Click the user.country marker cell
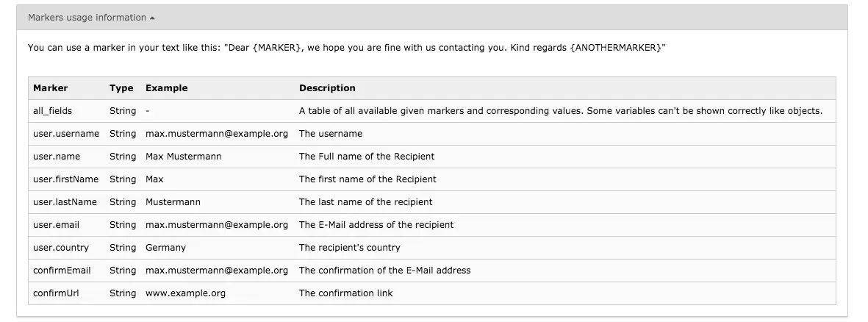The image size is (868, 322). click(x=61, y=248)
